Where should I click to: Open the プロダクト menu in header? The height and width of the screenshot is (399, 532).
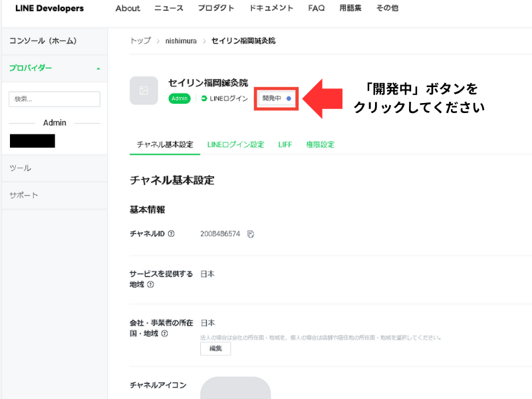pos(216,9)
